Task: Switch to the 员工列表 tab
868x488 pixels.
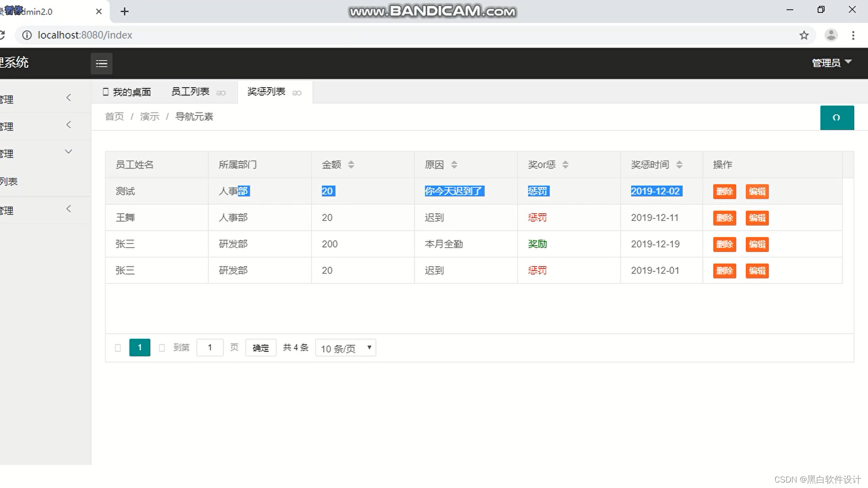Action: pos(190,92)
